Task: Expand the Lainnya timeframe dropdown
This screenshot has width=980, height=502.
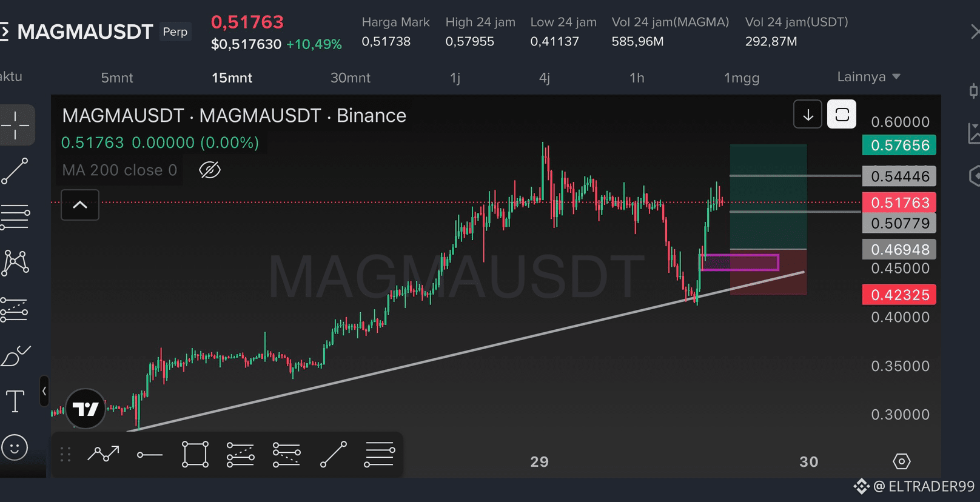Action: (x=868, y=77)
